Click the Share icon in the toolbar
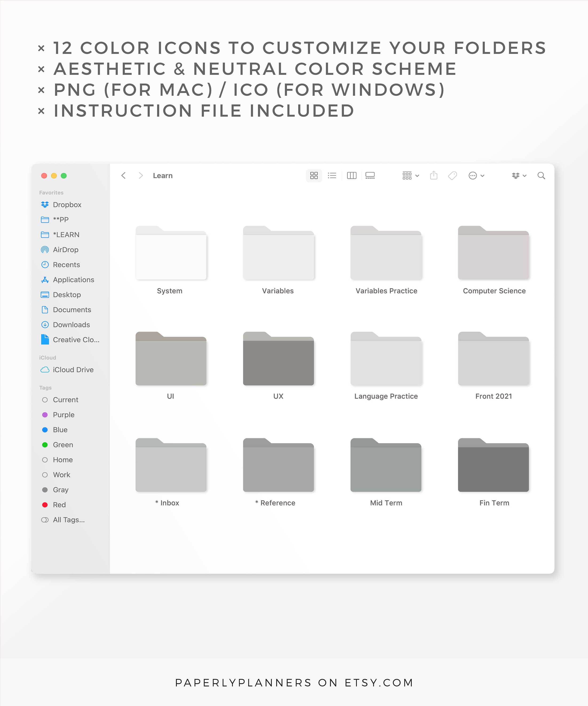Screen dimensions: 588x706 (434, 176)
